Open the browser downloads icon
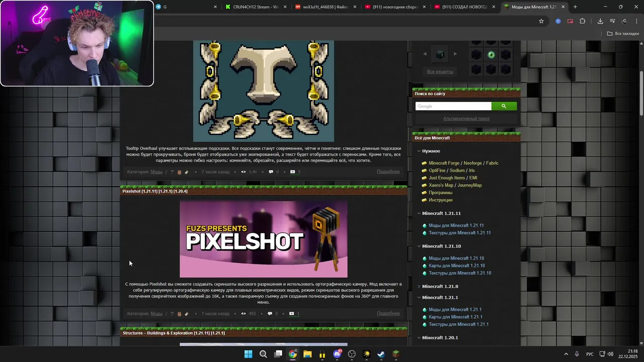This screenshot has height=362, width=644. coord(600,21)
